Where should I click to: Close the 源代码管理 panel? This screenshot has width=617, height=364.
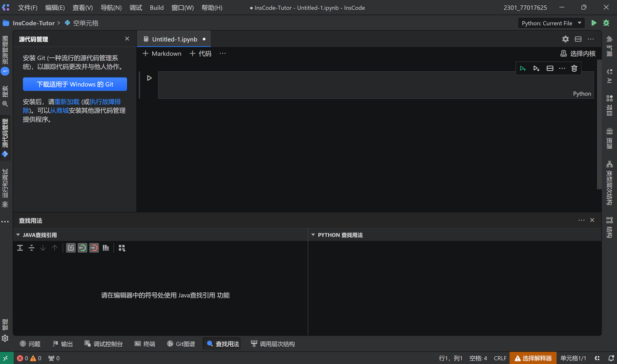tap(127, 39)
